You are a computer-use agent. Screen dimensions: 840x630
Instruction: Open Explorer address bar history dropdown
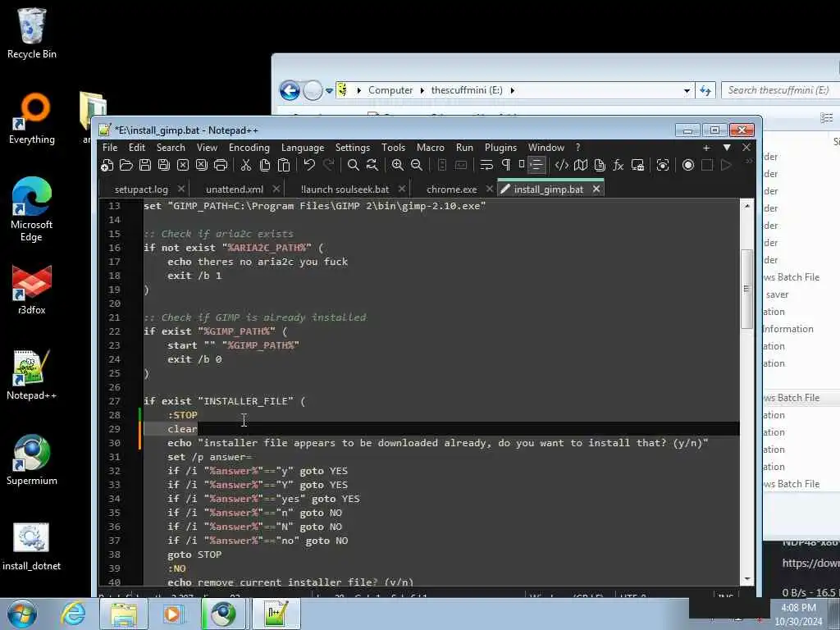687,90
